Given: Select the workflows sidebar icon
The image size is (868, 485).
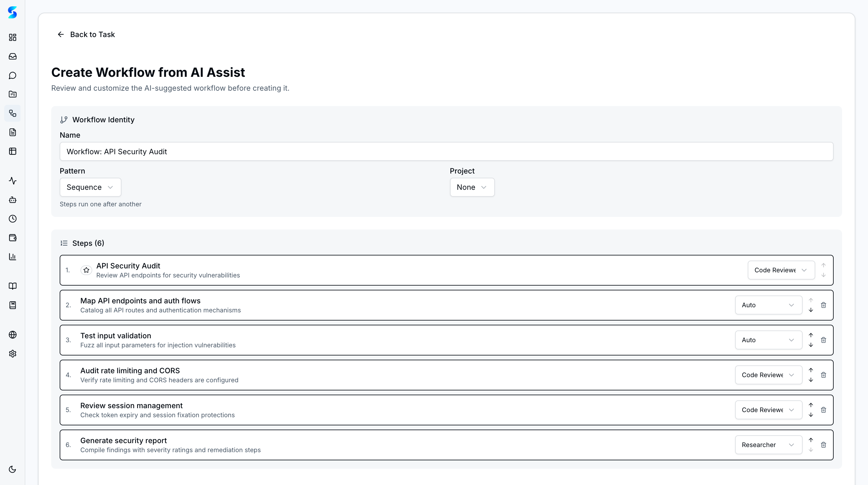Looking at the screenshot, I should click(12, 114).
